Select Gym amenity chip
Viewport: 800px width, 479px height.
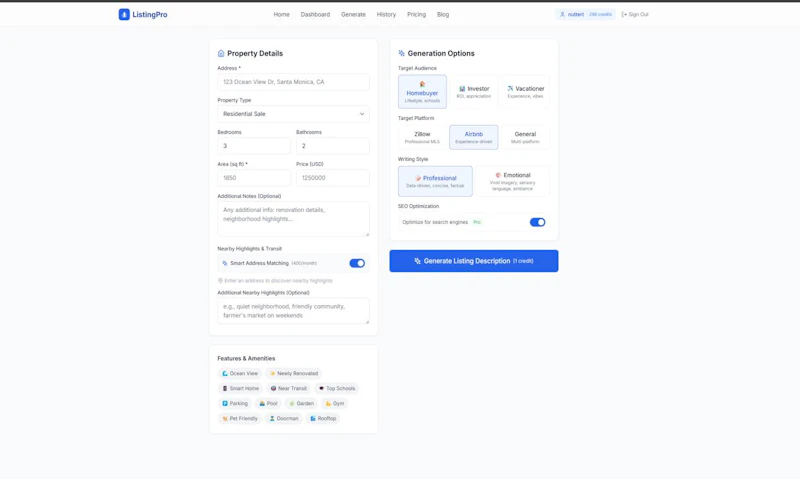tap(334, 404)
